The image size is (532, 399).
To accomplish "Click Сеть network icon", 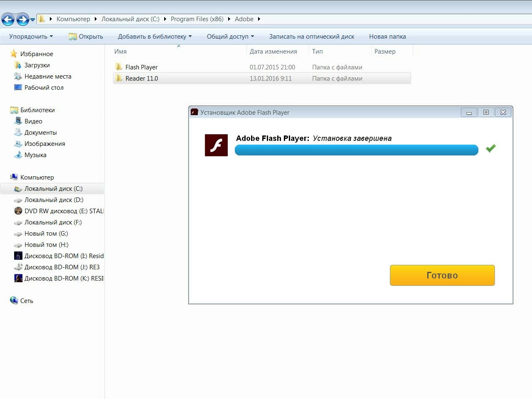I will (x=14, y=300).
